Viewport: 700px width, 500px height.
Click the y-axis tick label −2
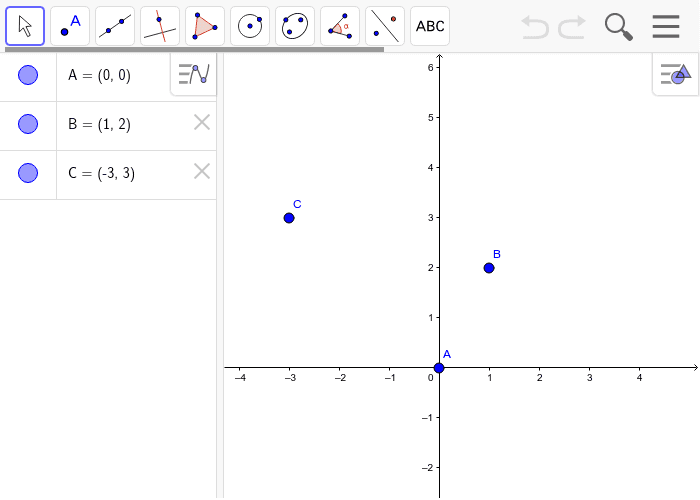point(427,467)
